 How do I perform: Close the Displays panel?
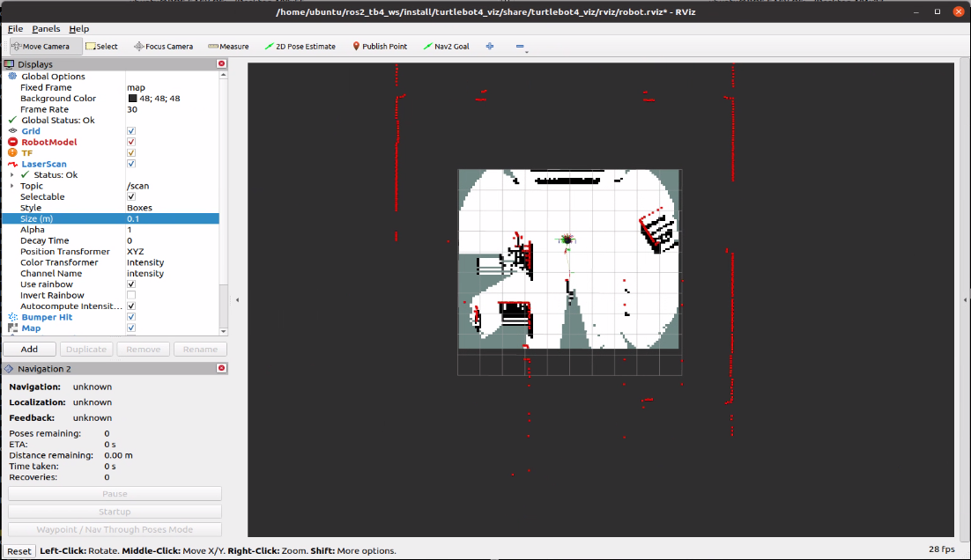click(x=221, y=64)
